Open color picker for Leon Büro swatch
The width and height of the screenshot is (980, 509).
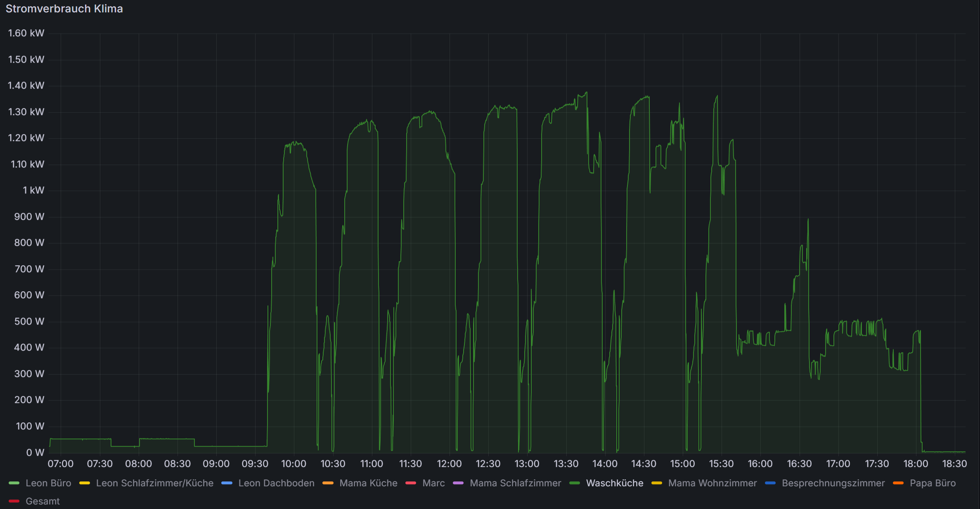[x=14, y=483]
